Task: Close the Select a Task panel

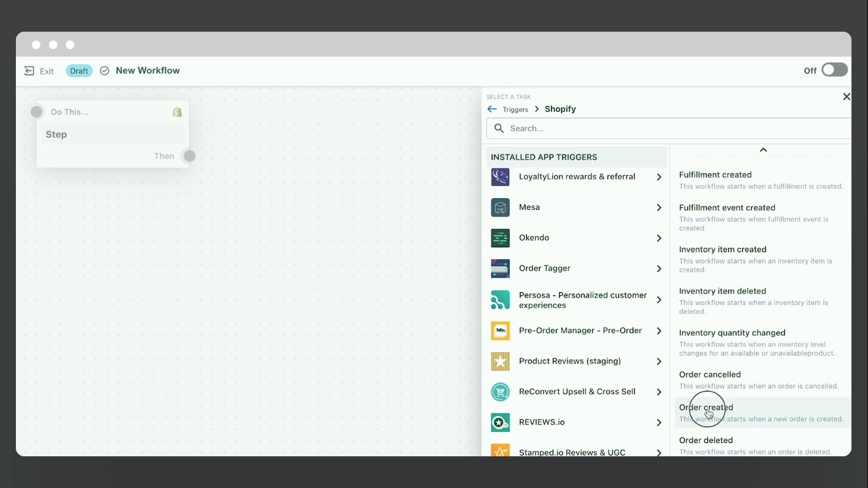Action: (x=846, y=97)
